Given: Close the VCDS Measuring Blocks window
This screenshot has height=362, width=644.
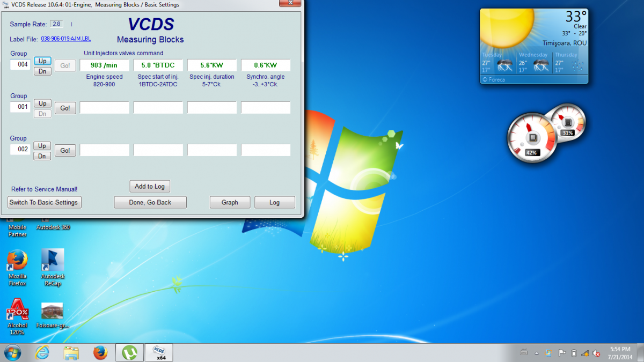Looking at the screenshot, I should (x=290, y=4).
